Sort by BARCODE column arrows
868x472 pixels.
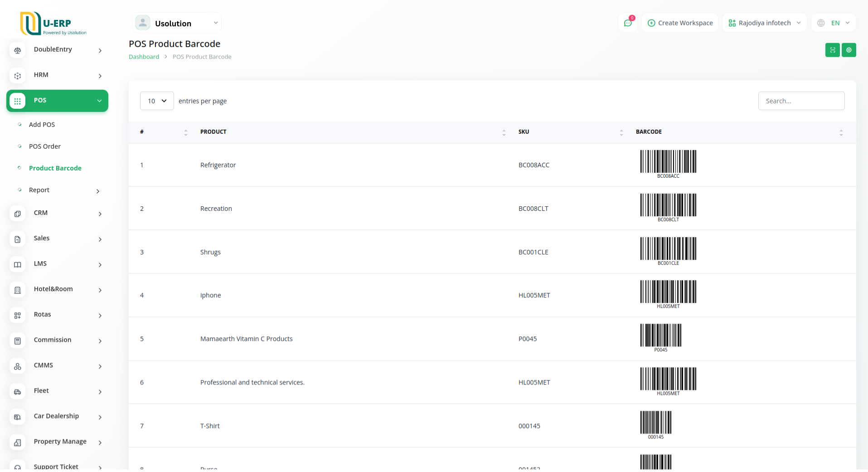click(x=841, y=132)
